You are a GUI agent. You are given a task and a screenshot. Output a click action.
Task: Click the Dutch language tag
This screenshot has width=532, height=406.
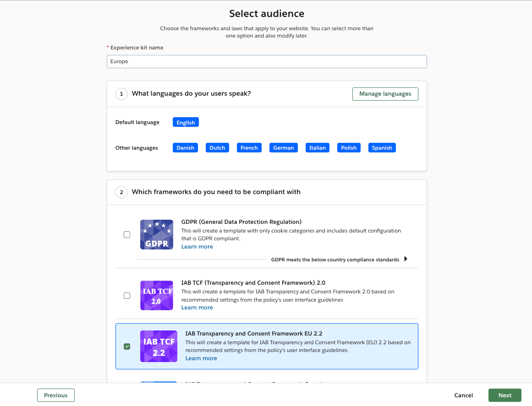tap(217, 148)
